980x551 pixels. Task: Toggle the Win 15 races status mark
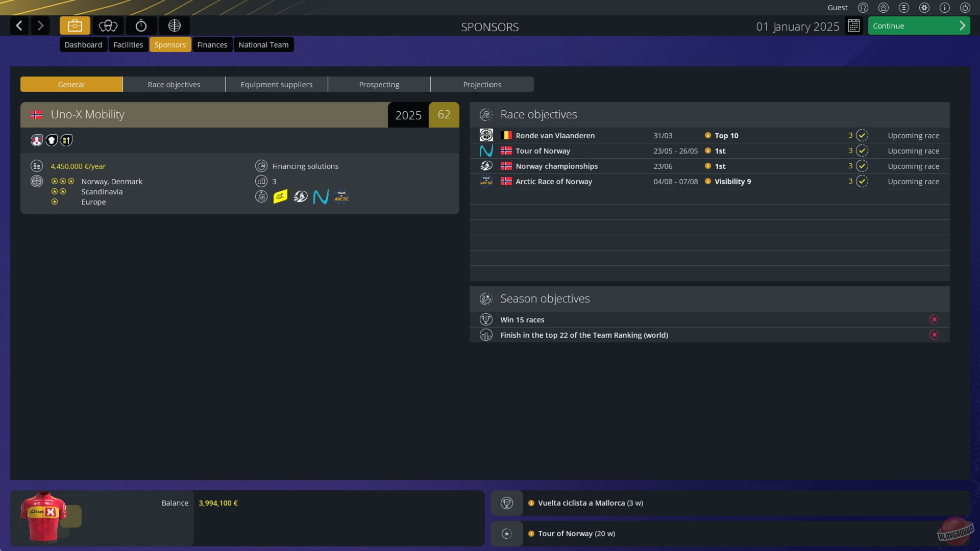pos(935,319)
